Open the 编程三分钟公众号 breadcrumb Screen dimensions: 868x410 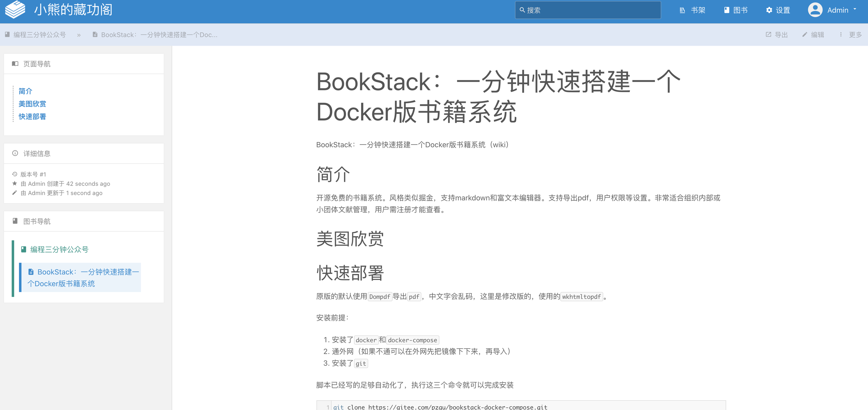(39, 35)
